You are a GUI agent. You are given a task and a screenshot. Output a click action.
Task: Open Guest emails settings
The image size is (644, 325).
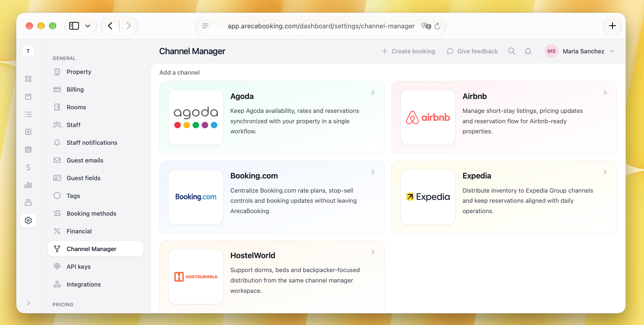point(96,160)
